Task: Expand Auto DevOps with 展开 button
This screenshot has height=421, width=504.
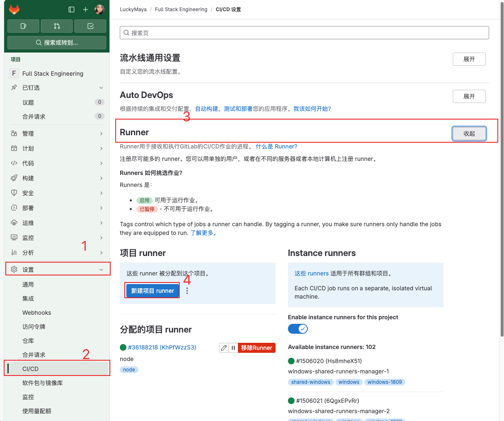Action: [469, 96]
